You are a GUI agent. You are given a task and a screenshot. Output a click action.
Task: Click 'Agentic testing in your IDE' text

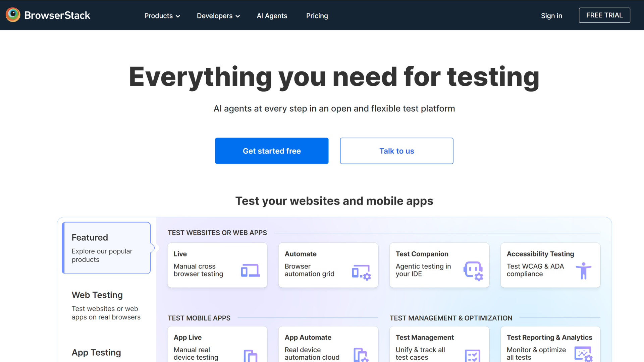click(423, 270)
